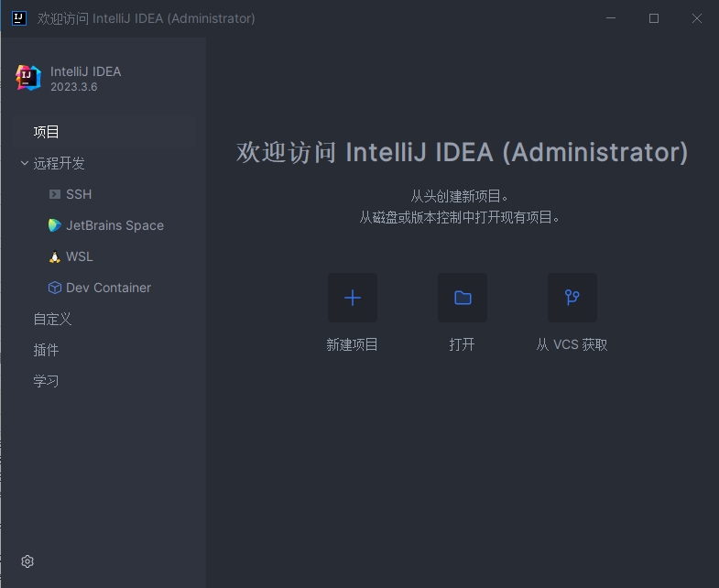Select the 项目 tab in sidebar
This screenshot has height=588, width=719.
pos(47,132)
